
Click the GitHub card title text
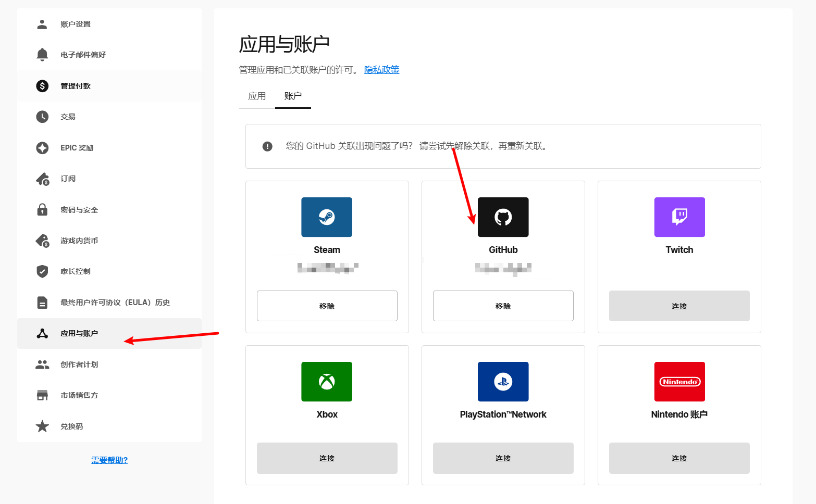click(x=503, y=250)
